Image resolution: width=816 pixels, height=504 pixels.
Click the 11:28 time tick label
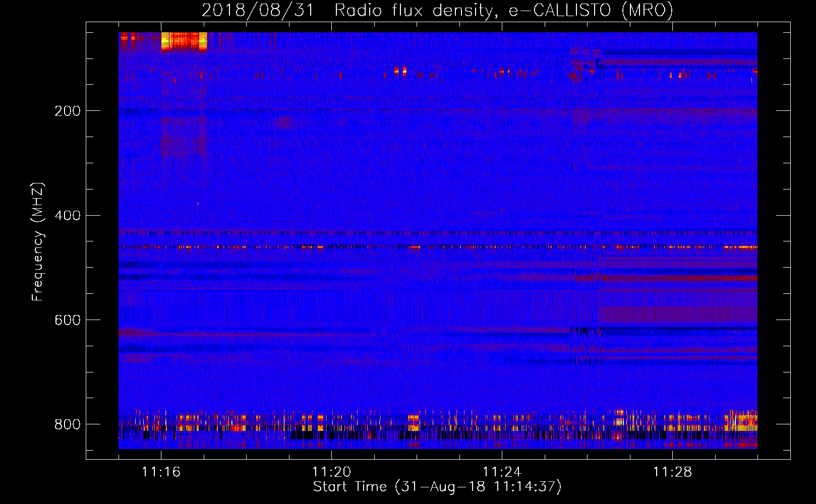(x=672, y=472)
